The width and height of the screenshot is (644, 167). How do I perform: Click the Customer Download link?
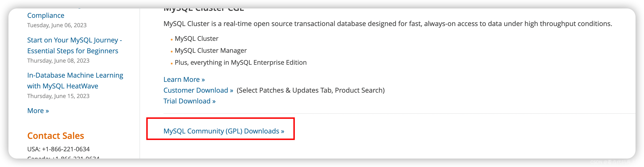(x=197, y=90)
